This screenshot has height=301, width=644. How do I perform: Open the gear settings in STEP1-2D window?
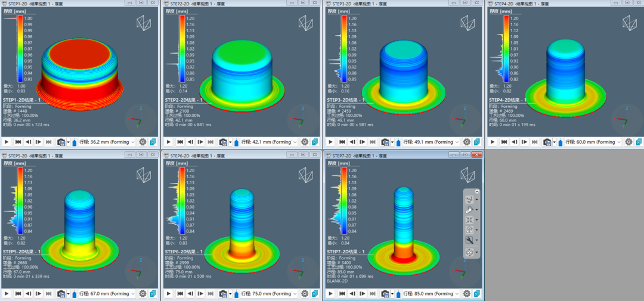point(143,142)
